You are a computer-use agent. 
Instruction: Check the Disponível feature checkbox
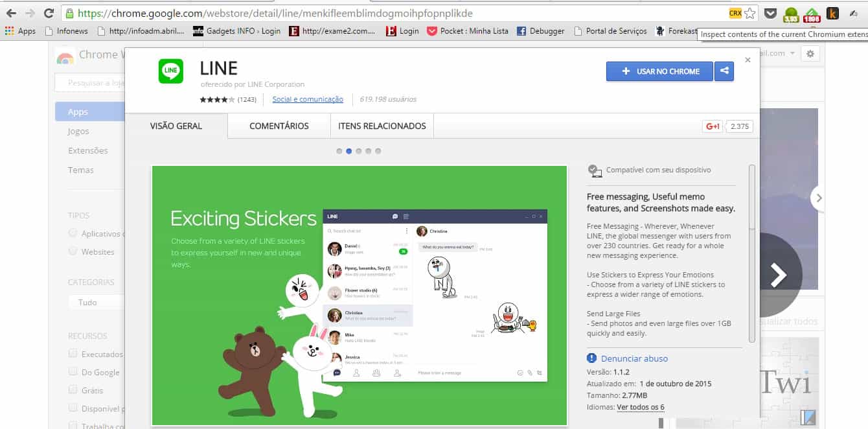pos(73,408)
